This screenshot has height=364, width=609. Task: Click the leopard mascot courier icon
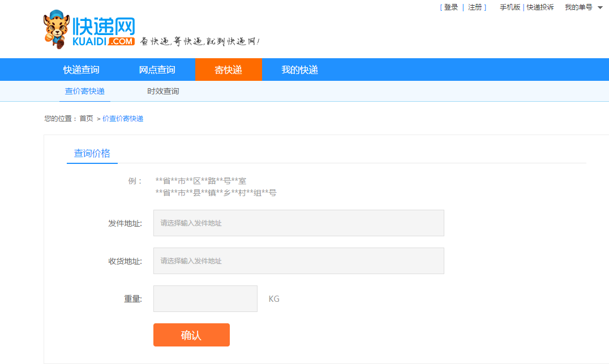click(57, 29)
